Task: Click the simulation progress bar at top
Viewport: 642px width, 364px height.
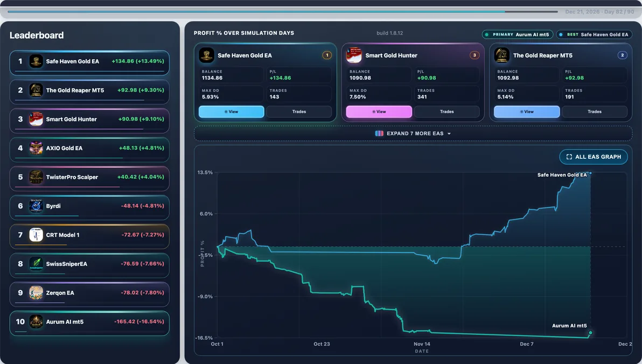Action: point(283,11)
